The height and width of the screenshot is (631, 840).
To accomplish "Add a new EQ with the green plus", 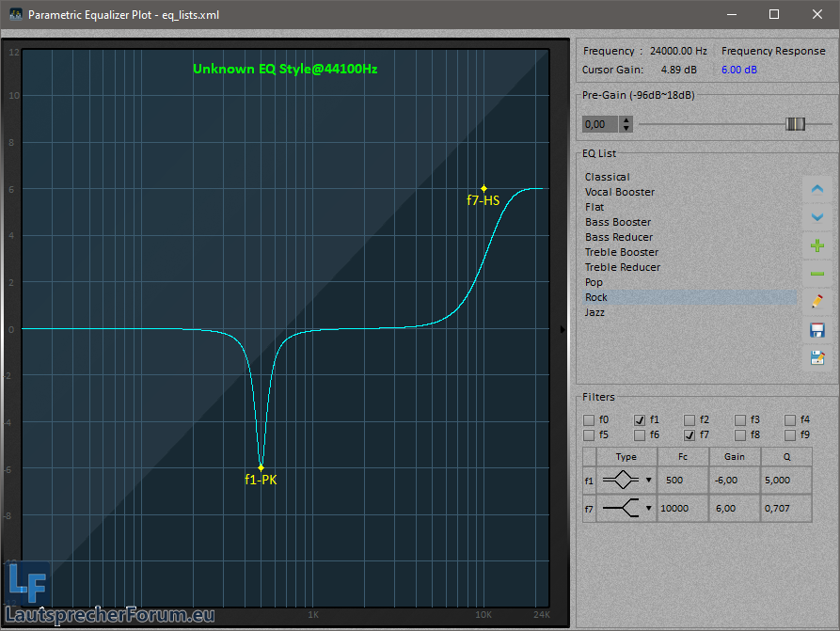I will click(x=816, y=245).
